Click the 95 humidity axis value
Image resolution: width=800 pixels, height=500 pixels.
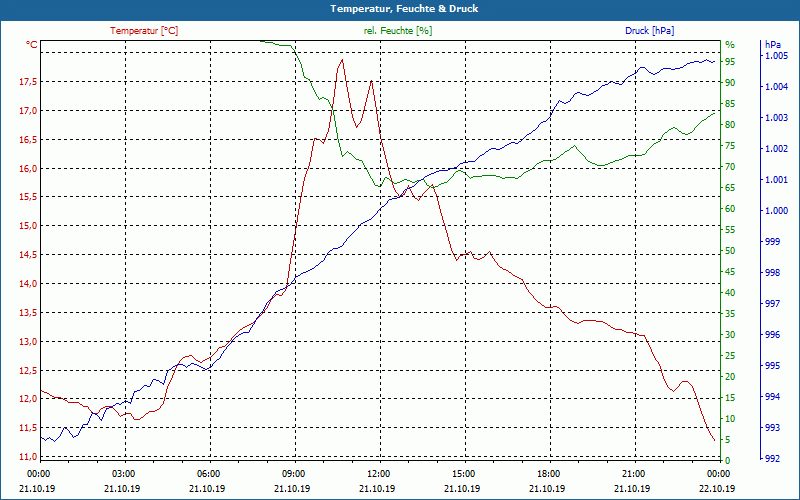point(730,62)
